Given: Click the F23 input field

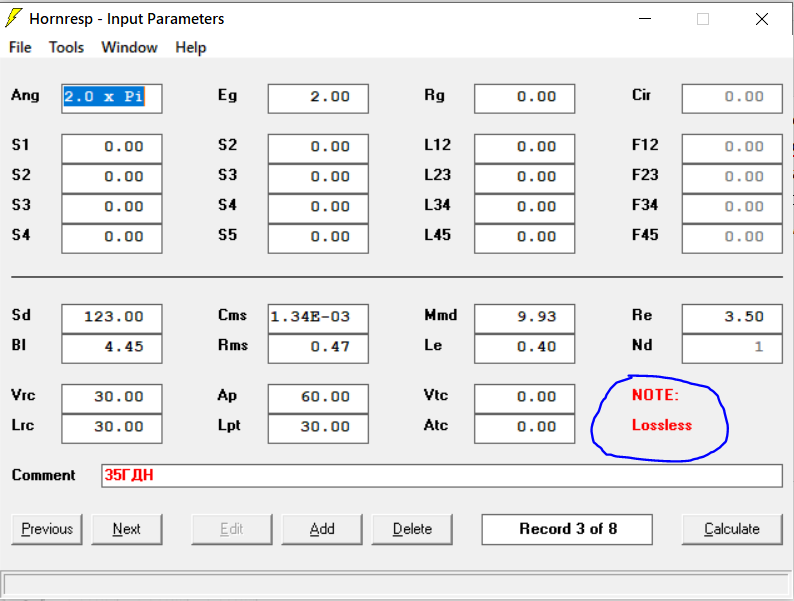Looking at the screenshot, I should (732, 178).
